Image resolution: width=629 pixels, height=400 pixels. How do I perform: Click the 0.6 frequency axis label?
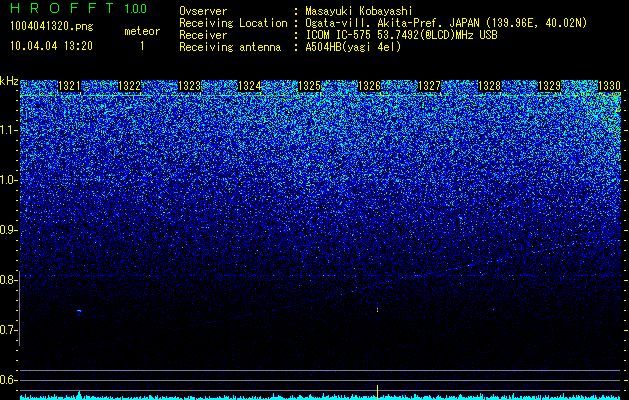tap(7, 380)
